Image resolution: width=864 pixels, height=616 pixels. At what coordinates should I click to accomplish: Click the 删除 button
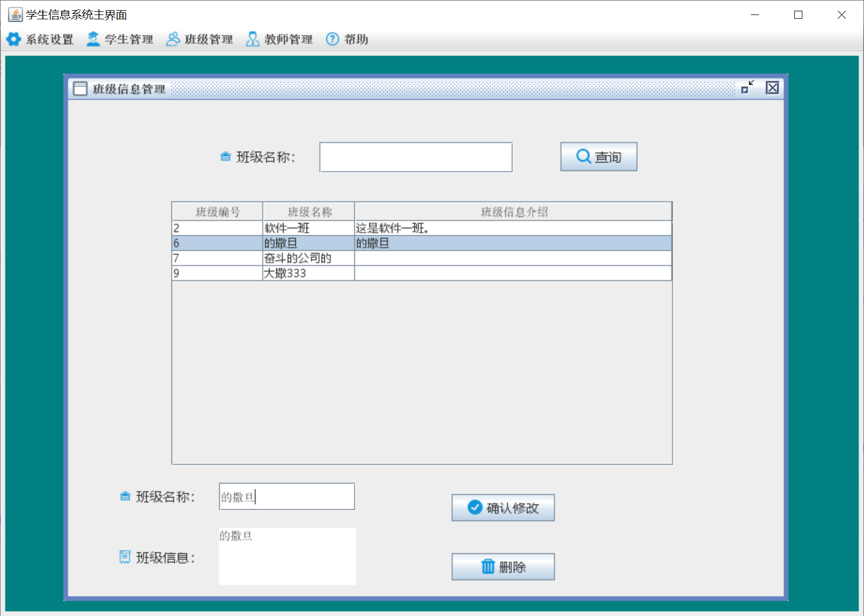coord(503,567)
